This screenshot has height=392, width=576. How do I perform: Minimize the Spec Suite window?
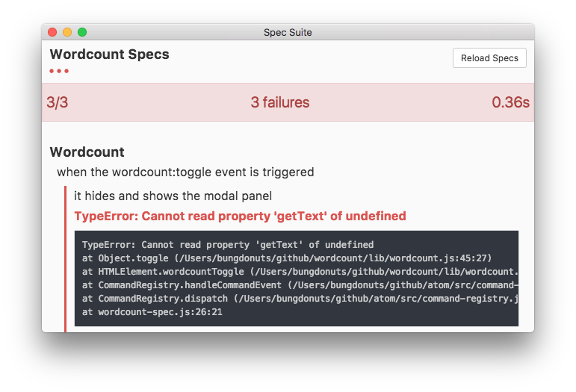67,32
